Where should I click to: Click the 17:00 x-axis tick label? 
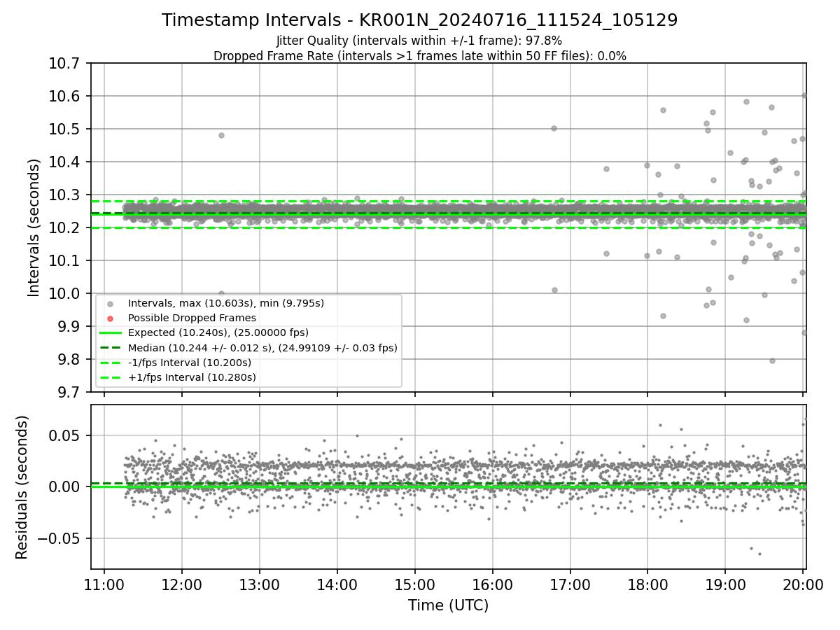570,584
